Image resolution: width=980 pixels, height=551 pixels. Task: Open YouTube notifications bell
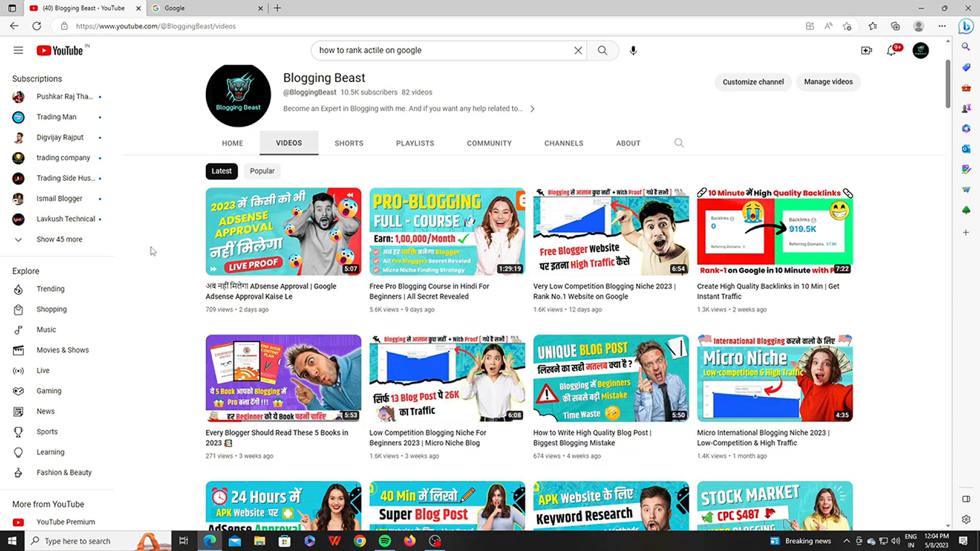pyautogui.click(x=892, y=51)
